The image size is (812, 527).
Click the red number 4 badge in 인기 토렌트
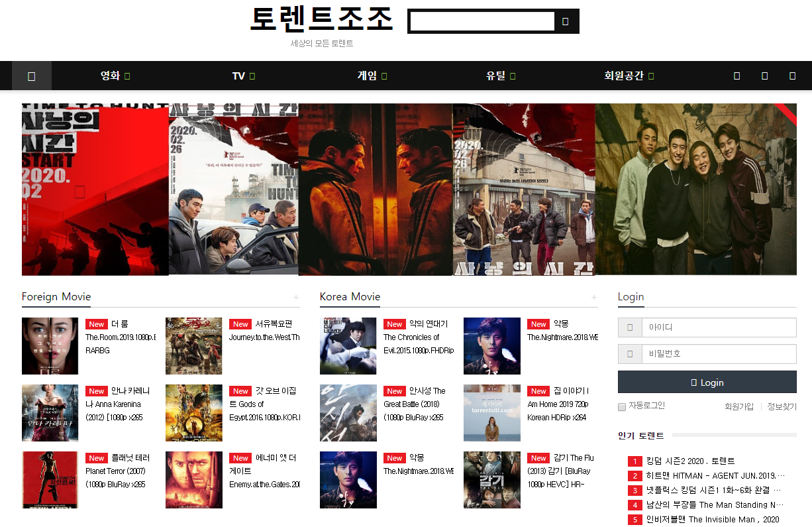pos(634,505)
